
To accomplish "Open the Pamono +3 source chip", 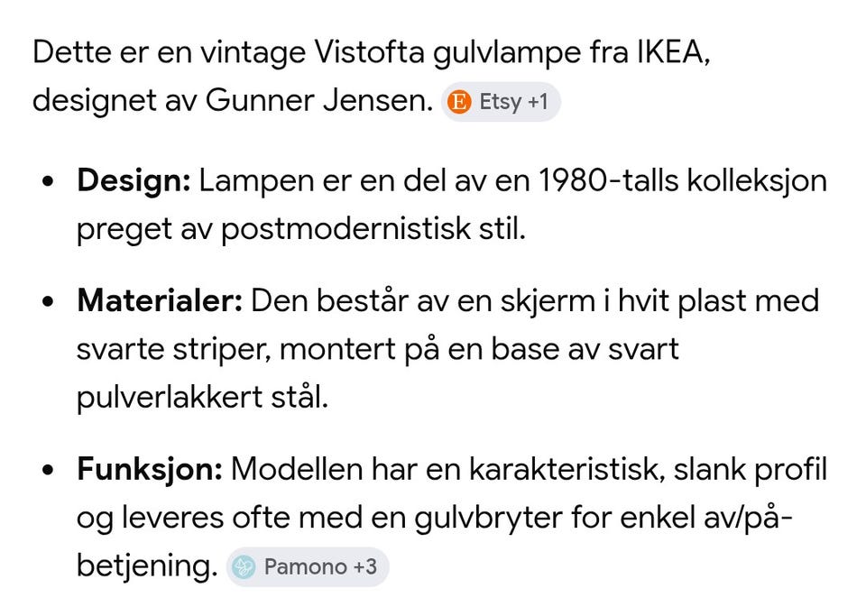I will (x=308, y=567).
